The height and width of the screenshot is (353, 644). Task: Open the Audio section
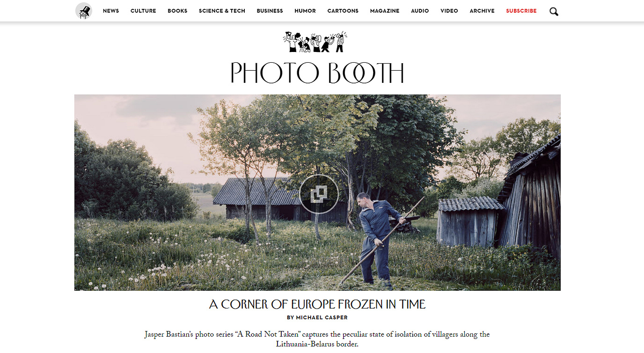pyautogui.click(x=420, y=11)
